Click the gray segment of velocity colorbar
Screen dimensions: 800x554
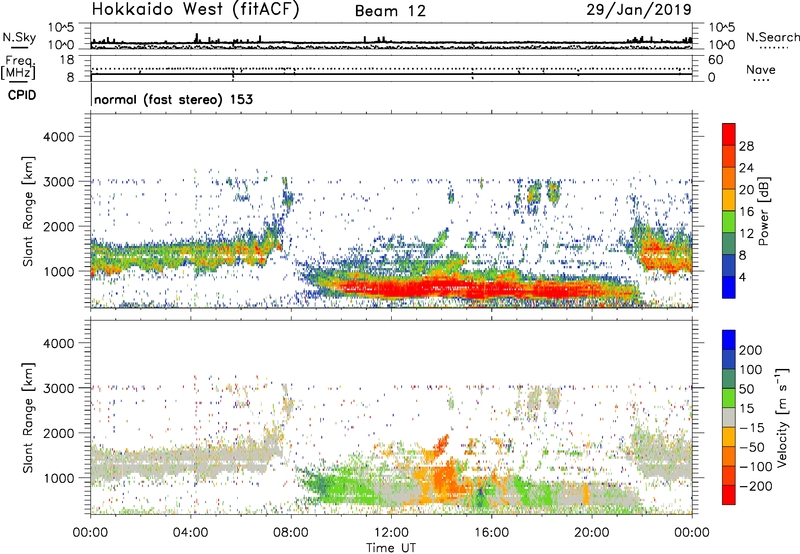pyautogui.click(x=729, y=418)
